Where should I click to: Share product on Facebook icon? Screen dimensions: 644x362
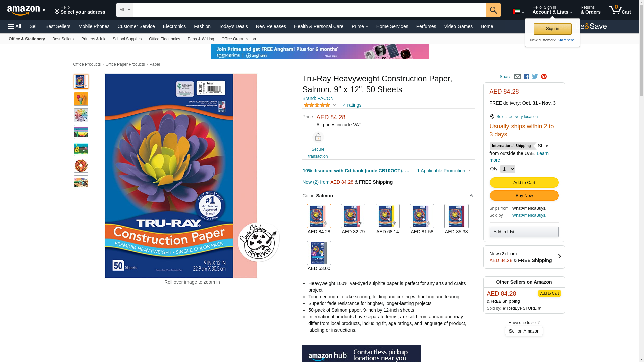tap(526, 77)
